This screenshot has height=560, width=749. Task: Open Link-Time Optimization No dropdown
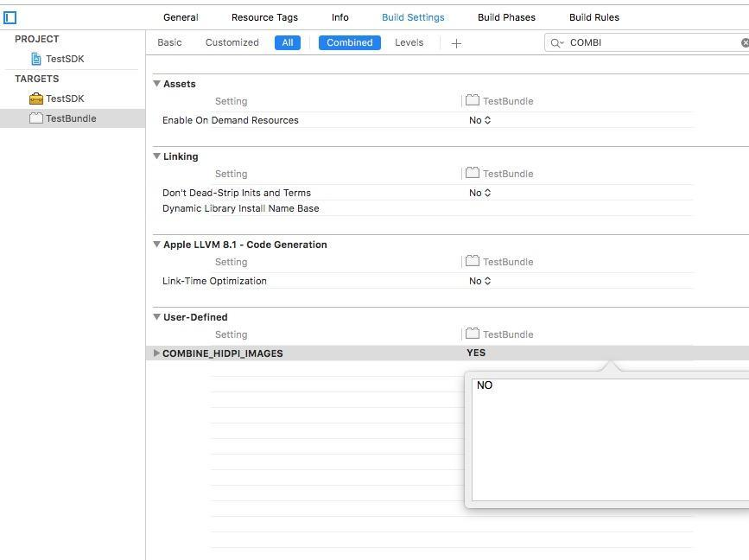pyautogui.click(x=480, y=281)
